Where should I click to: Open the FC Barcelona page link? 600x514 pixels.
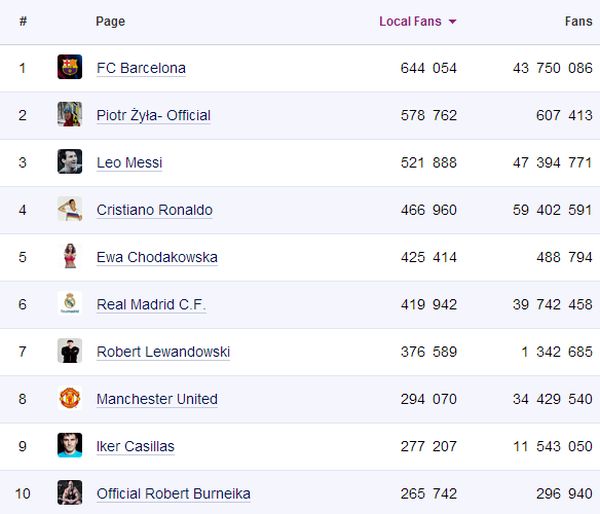pos(141,68)
